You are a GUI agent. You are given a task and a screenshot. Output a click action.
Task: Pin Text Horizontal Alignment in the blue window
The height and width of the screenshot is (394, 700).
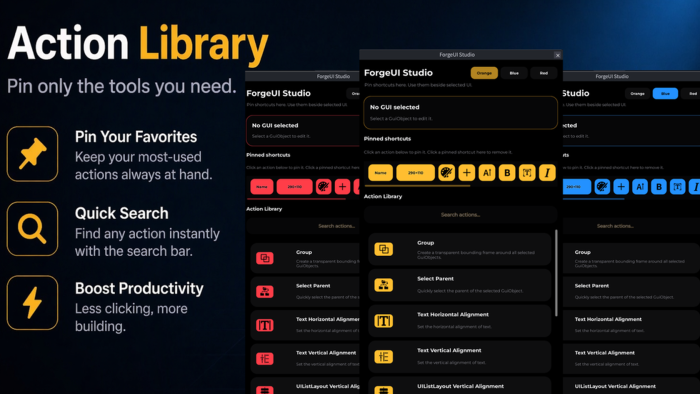tap(631, 325)
